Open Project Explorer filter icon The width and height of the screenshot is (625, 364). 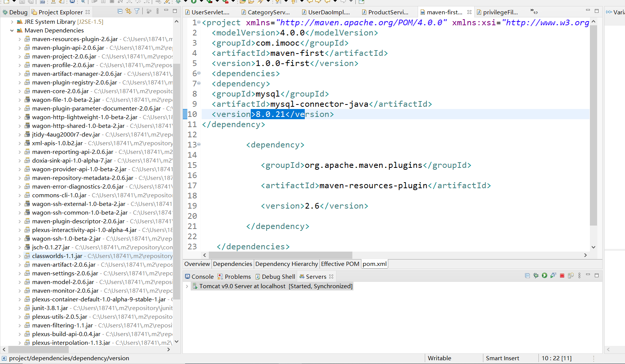pos(137,11)
